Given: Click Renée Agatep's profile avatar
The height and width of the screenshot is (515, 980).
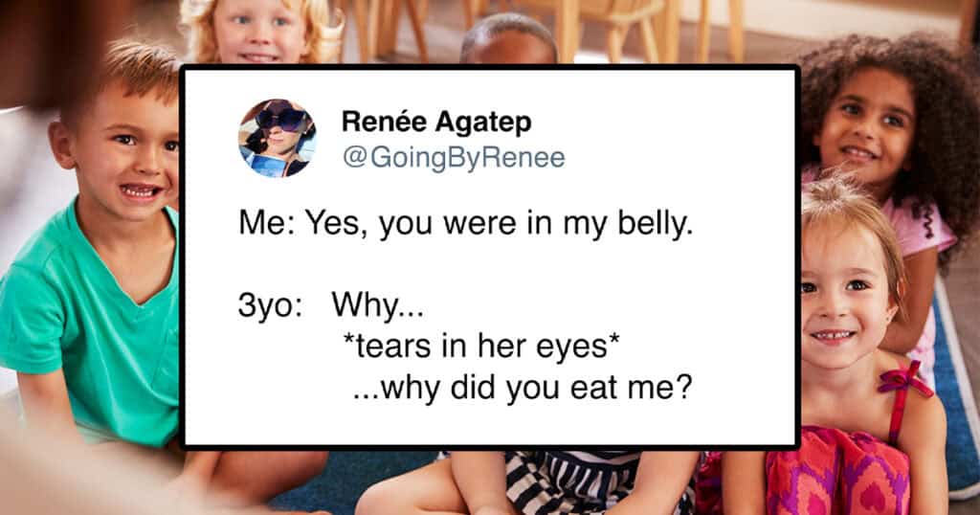Looking at the screenshot, I should click(x=277, y=139).
